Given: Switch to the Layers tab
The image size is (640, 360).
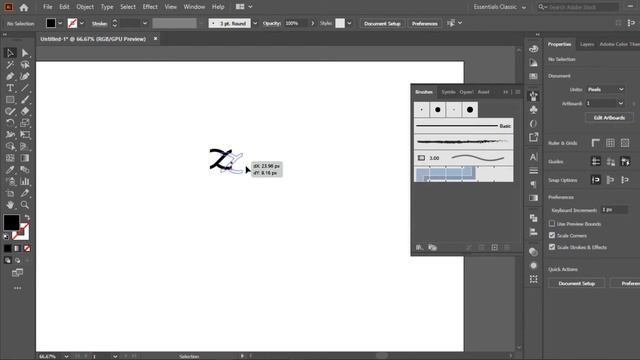Looking at the screenshot, I should point(587,44).
